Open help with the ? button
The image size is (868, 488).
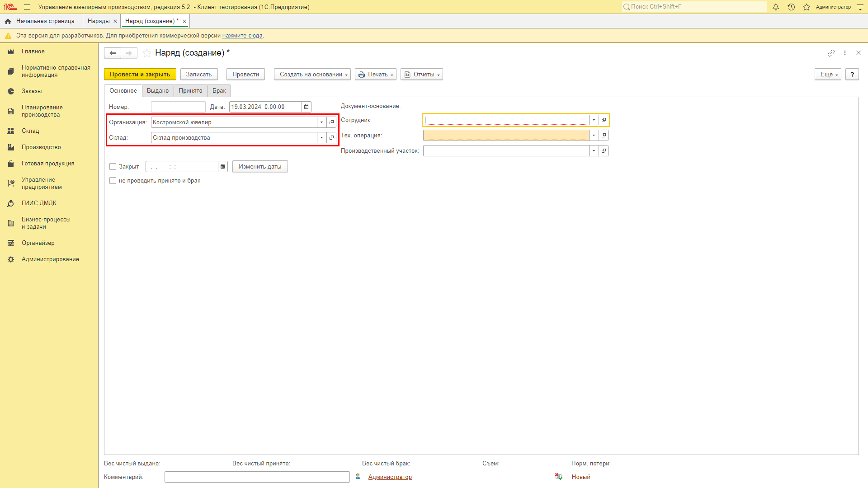point(852,75)
